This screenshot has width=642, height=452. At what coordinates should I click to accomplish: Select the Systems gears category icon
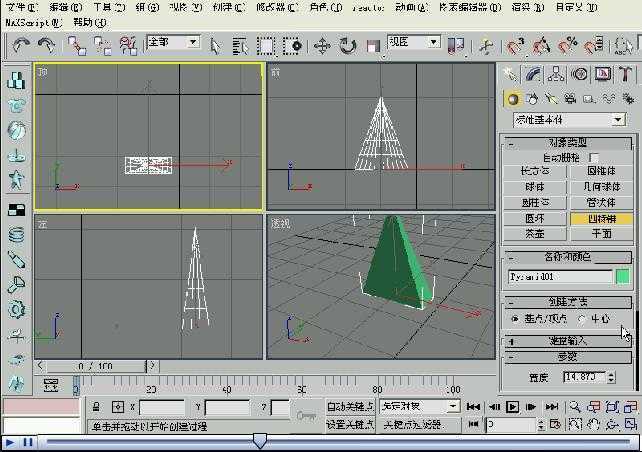point(628,99)
